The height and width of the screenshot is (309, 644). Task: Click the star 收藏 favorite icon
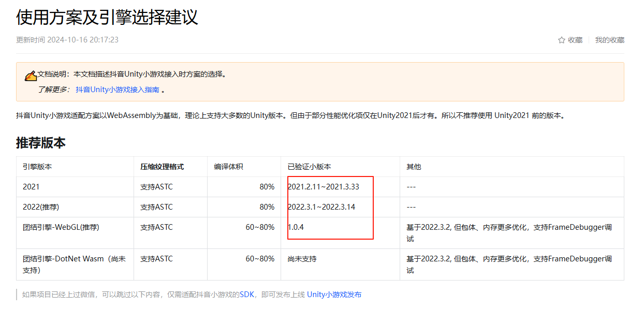(561, 40)
